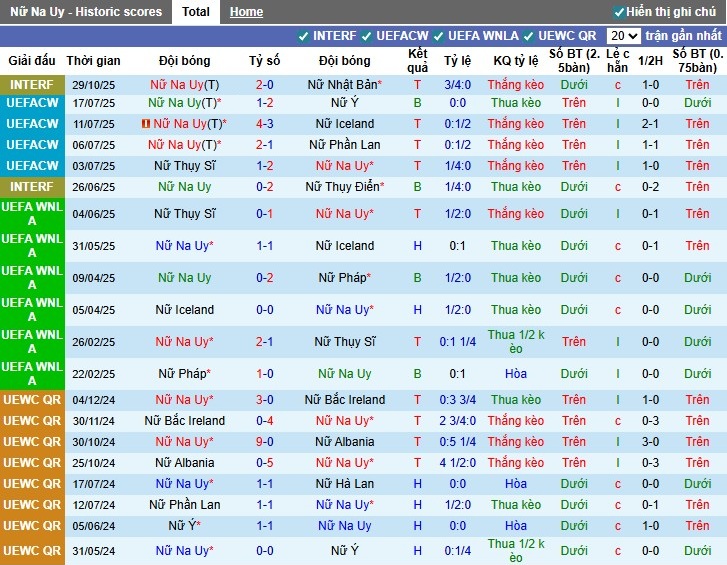Toggle the UEFACW filter checkbox
727x565 pixels.
(x=366, y=36)
